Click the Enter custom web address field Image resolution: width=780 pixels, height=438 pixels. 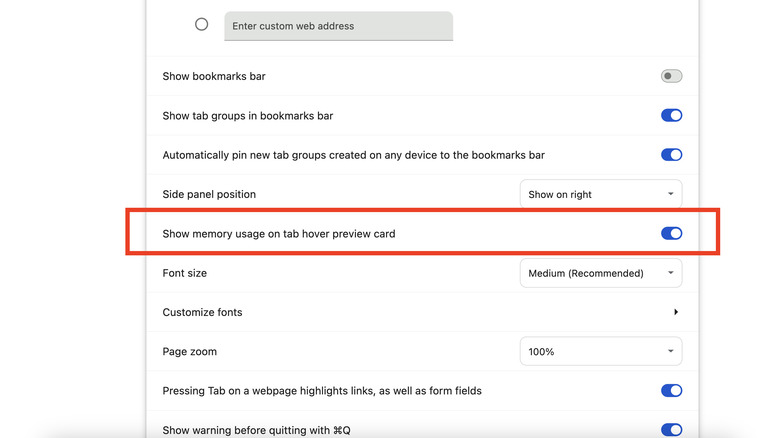click(x=338, y=26)
